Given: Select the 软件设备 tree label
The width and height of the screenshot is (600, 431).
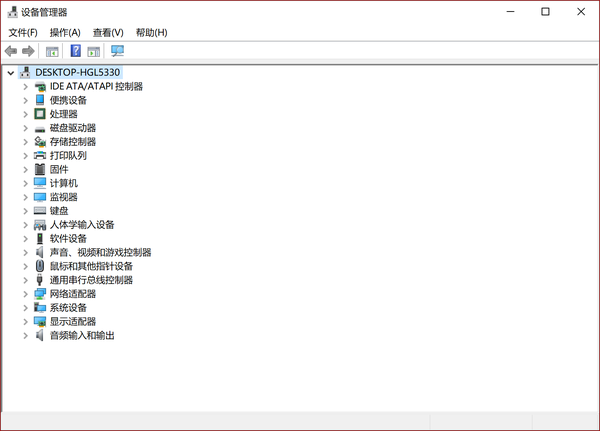Looking at the screenshot, I should [68, 238].
